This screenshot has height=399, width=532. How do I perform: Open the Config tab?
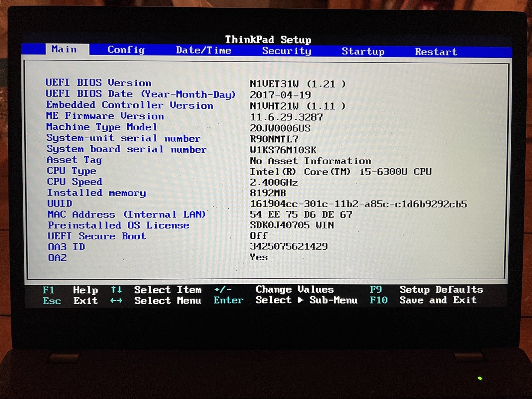[x=126, y=50]
